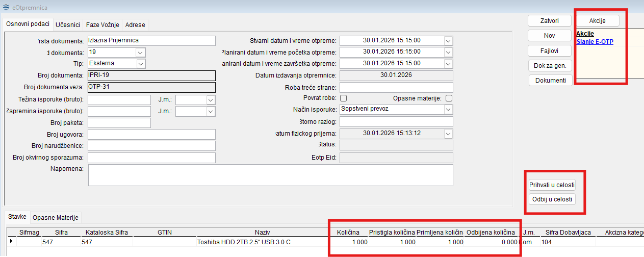Click the Odbij u celosti button
Viewport: 644px width, 257px height.
pos(553,199)
